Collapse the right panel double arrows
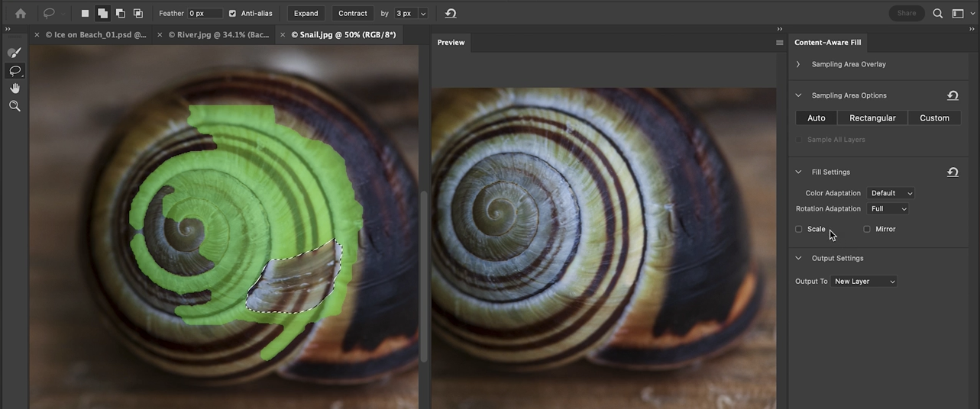 [x=972, y=29]
